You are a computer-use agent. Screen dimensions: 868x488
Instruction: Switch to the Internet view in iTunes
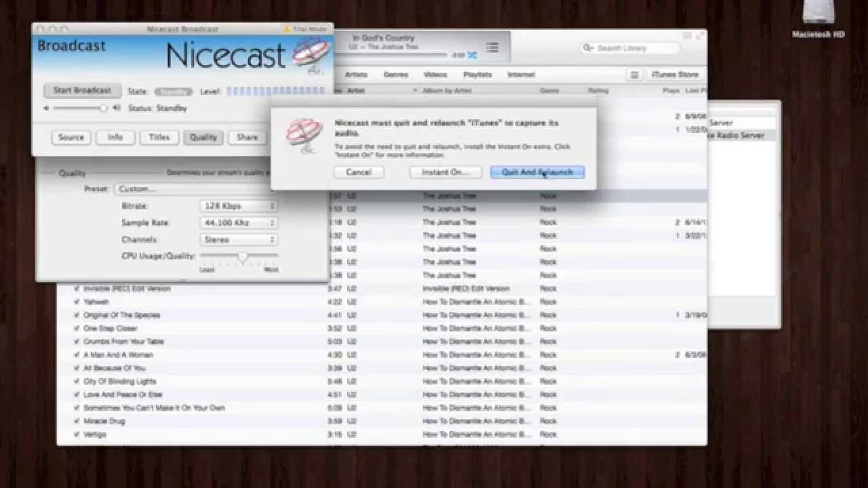[x=521, y=75]
